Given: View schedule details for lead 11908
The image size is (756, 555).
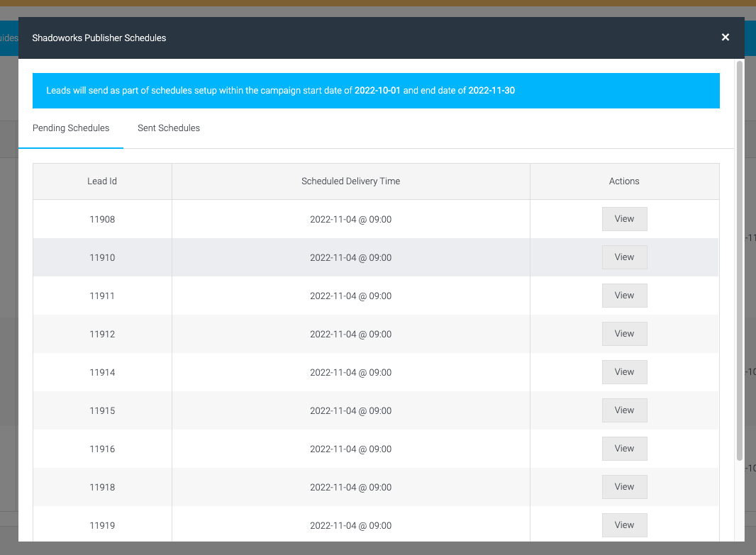Looking at the screenshot, I should click(624, 219).
